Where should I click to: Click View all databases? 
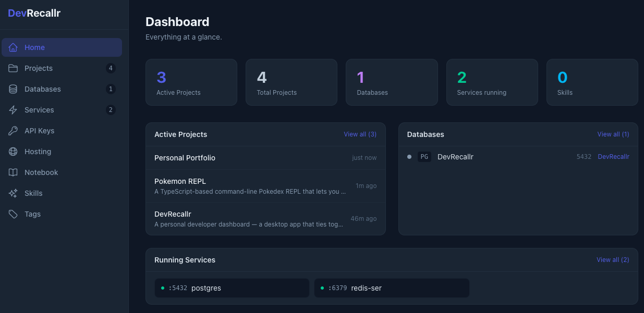[x=613, y=134]
